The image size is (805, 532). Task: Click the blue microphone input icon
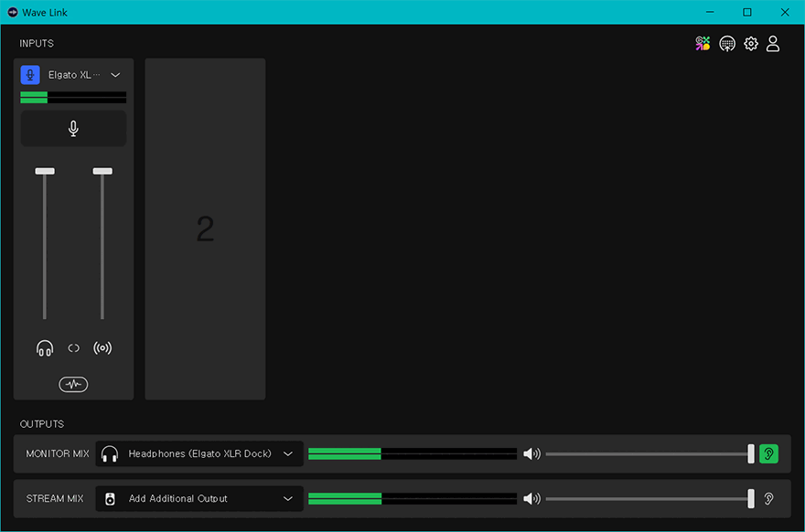pyautogui.click(x=30, y=75)
